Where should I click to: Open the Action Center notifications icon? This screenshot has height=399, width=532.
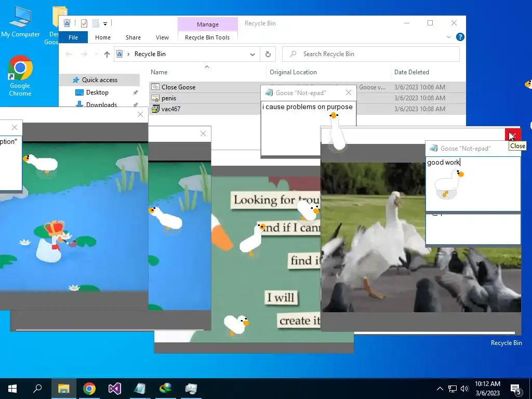516,389
